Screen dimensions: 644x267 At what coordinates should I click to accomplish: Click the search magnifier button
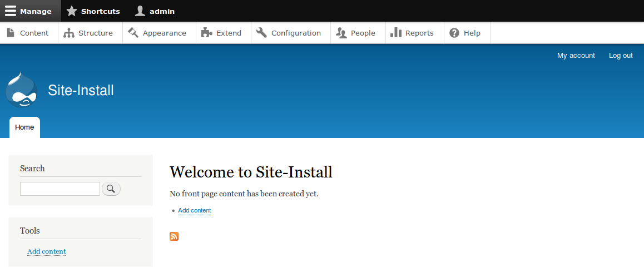tap(111, 189)
